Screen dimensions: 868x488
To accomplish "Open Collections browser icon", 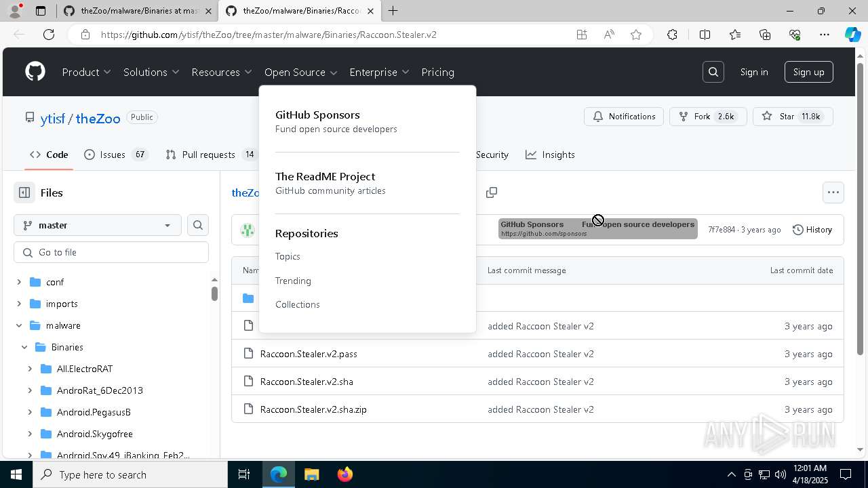I will point(765,35).
